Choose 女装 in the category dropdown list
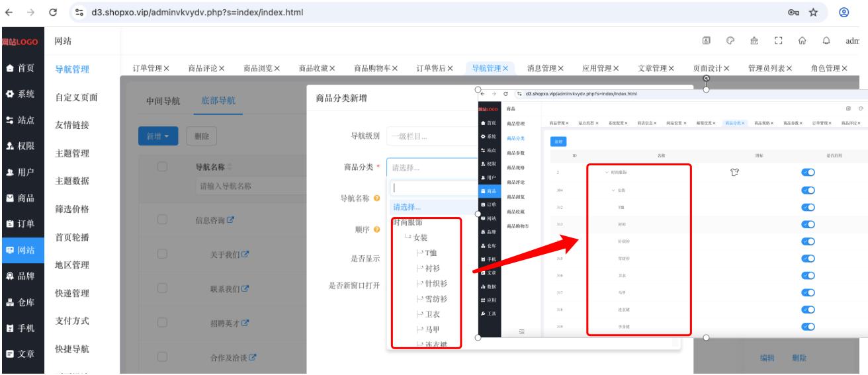Screen dimensions: 868x375 [421, 237]
